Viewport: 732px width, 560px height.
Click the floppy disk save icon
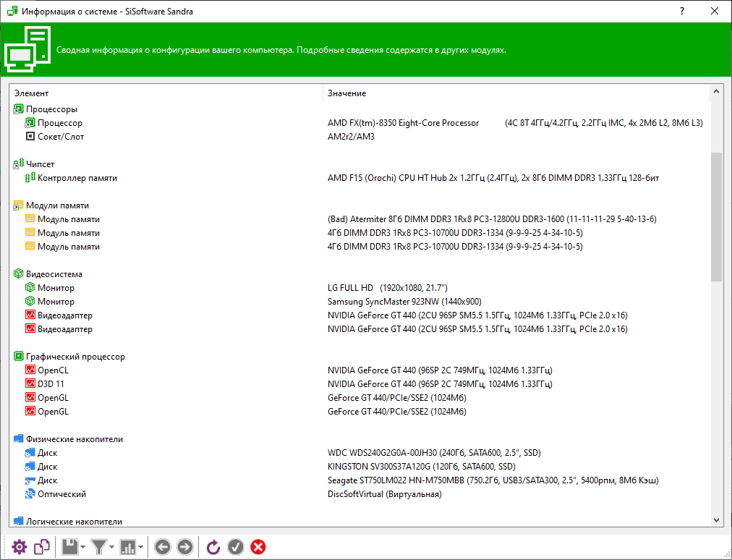(x=70, y=547)
